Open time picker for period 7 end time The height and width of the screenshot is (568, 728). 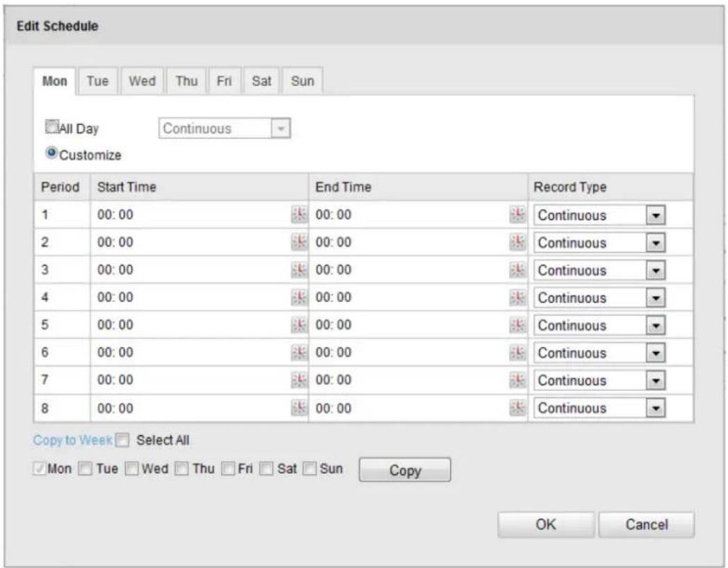coord(518,380)
